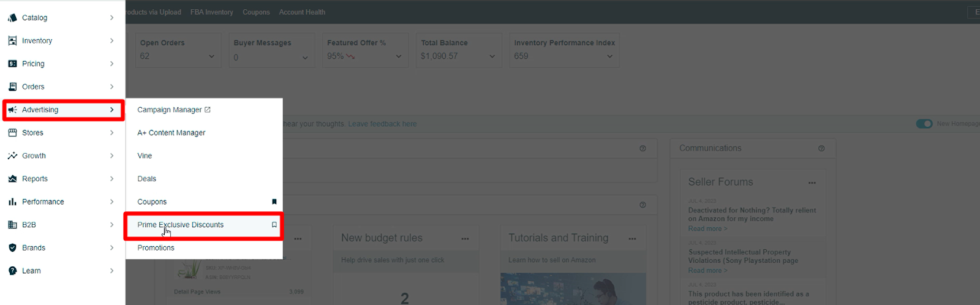
Task: Click the Pricing dollar icon
Action: (x=12, y=64)
